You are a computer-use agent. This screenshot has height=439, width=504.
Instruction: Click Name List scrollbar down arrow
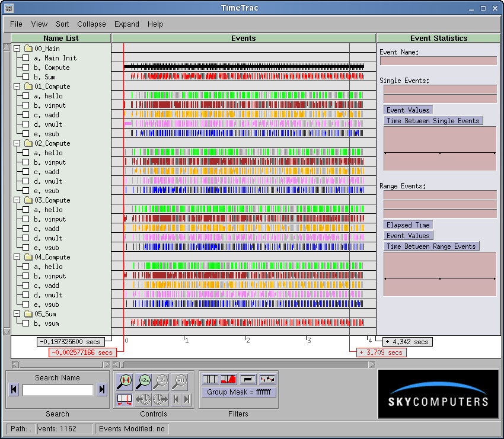click(x=7, y=331)
